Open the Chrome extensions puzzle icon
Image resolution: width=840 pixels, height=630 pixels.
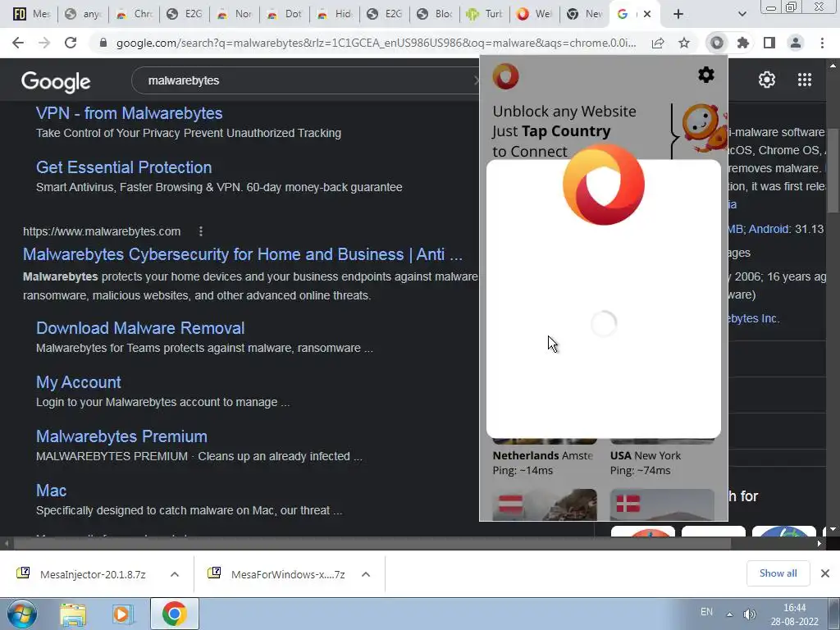743,43
